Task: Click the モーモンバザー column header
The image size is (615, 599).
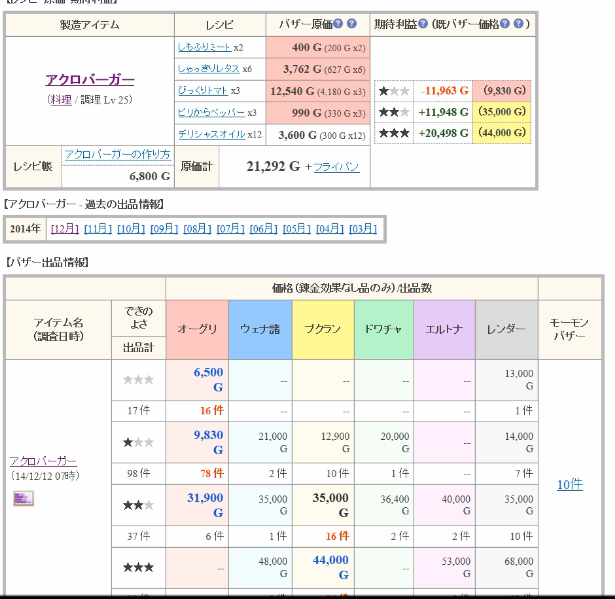Action: click(x=570, y=330)
